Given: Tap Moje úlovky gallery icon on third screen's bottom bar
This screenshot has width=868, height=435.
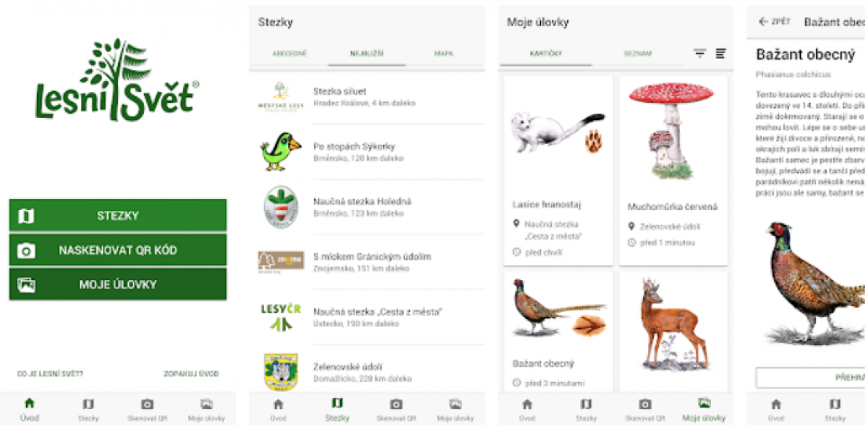Looking at the screenshot, I should tap(704, 403).
